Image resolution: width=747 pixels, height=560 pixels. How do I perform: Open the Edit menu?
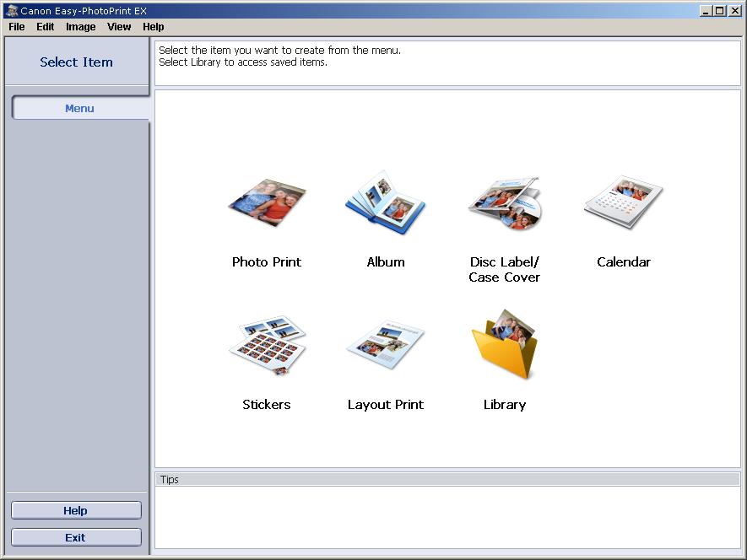point(45,27)
